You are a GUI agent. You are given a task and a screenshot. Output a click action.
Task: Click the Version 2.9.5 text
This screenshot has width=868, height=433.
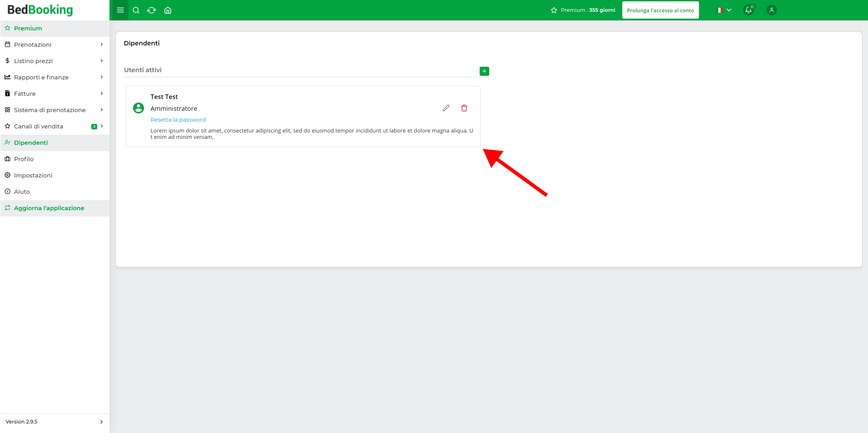(21, 422)
